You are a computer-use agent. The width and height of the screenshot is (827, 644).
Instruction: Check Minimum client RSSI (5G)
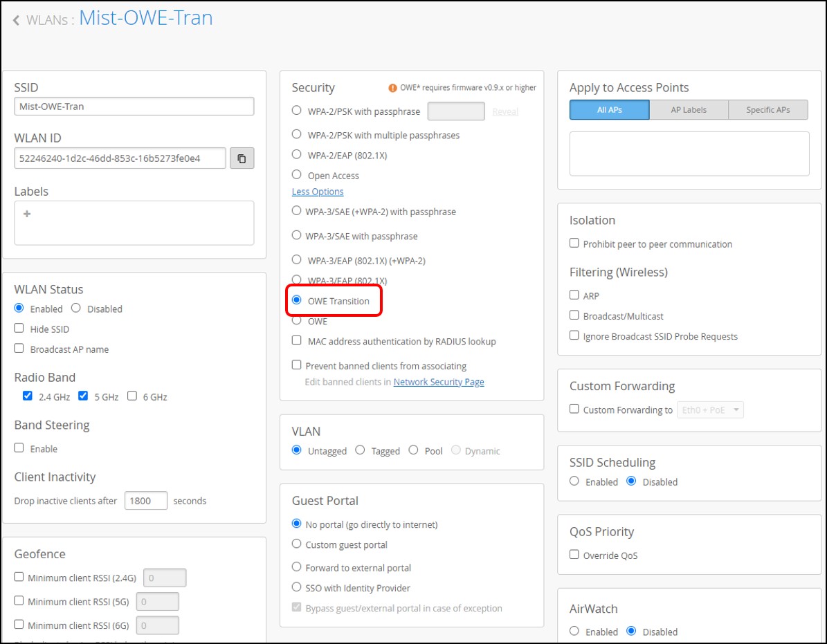pos(19,600)
